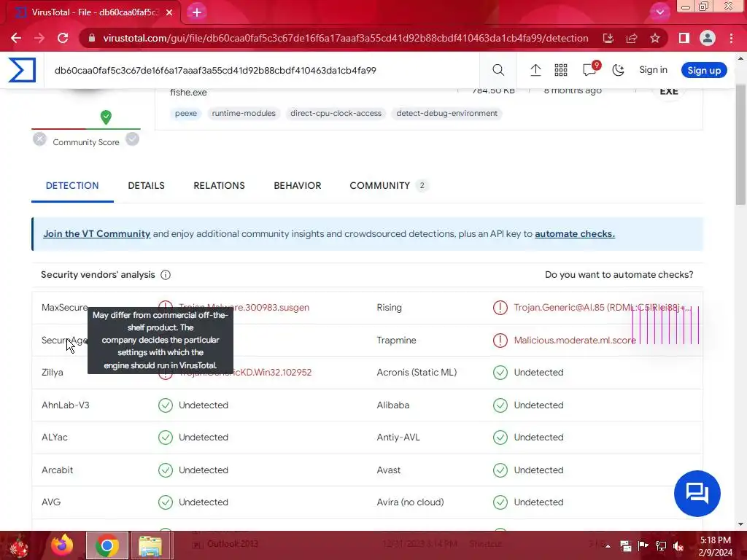This screenshot has height=560, width=747.
Task: Follow the Join the VT Community link
Action: [x=97, y=234]
